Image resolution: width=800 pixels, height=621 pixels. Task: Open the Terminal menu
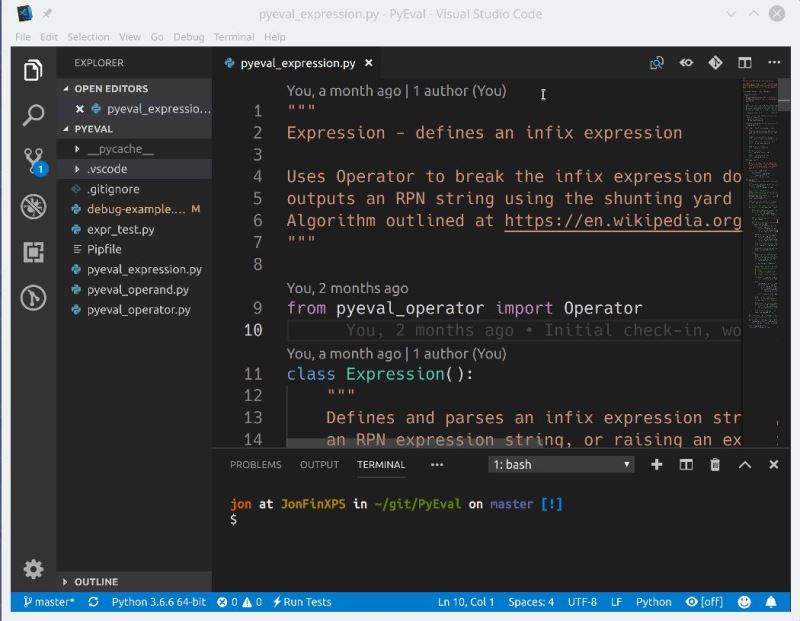point(234,36)
